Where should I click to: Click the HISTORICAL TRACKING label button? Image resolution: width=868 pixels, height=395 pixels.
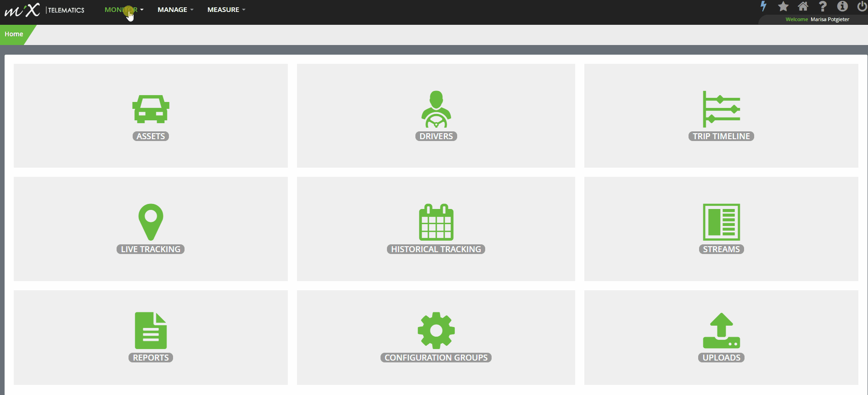(436, 249)
